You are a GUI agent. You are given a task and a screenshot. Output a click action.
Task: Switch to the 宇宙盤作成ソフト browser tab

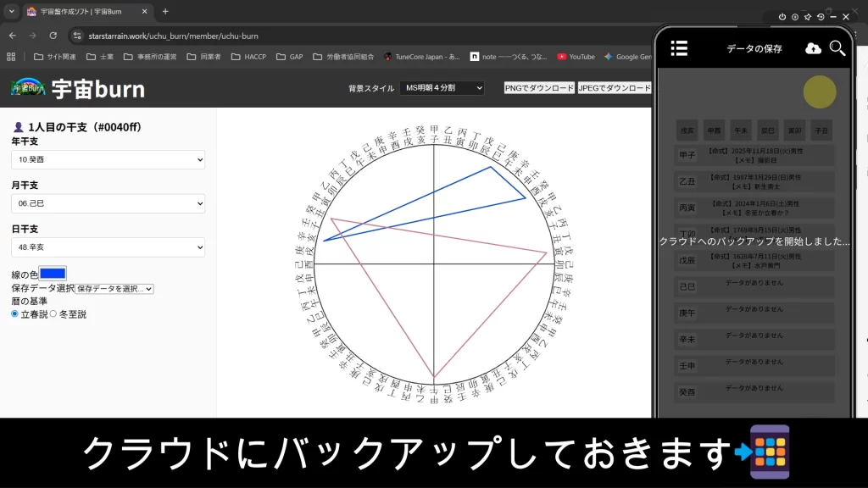point(85,12)
